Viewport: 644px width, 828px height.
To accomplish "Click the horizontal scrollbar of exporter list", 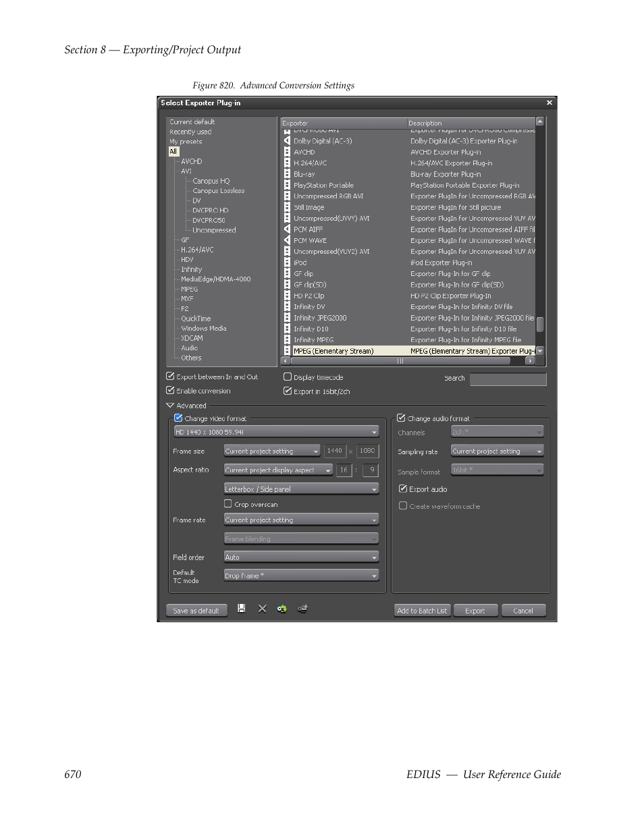I will (400, 361).
